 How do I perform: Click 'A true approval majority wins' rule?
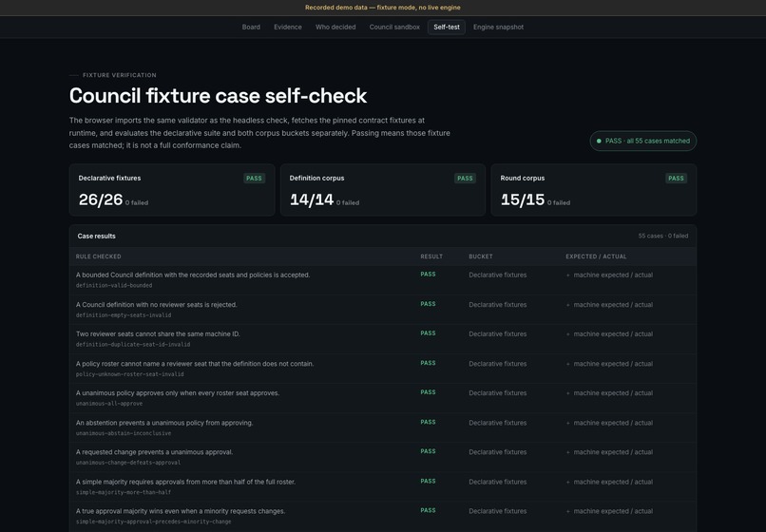181,511
